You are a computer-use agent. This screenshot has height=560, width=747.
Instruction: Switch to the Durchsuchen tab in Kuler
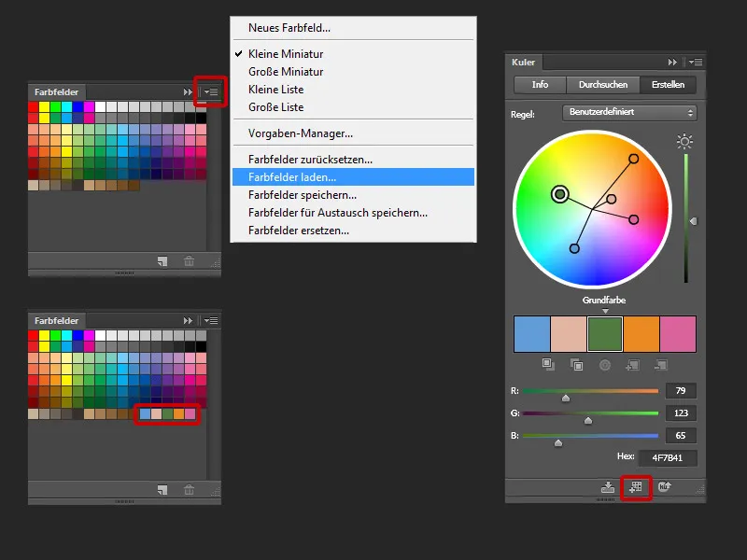(602, 85)
